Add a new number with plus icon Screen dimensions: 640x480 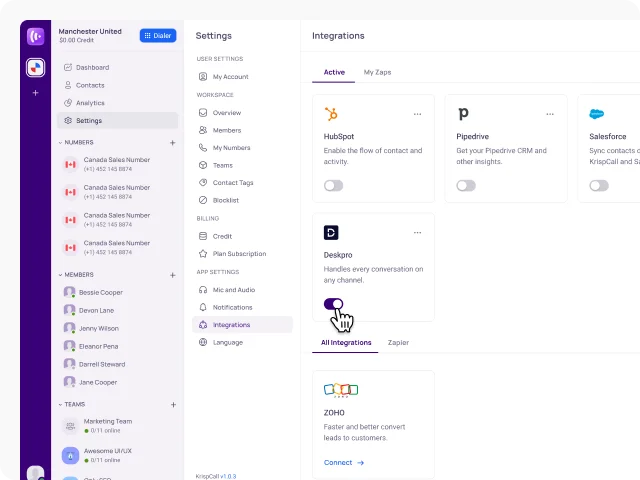(173, 142)
